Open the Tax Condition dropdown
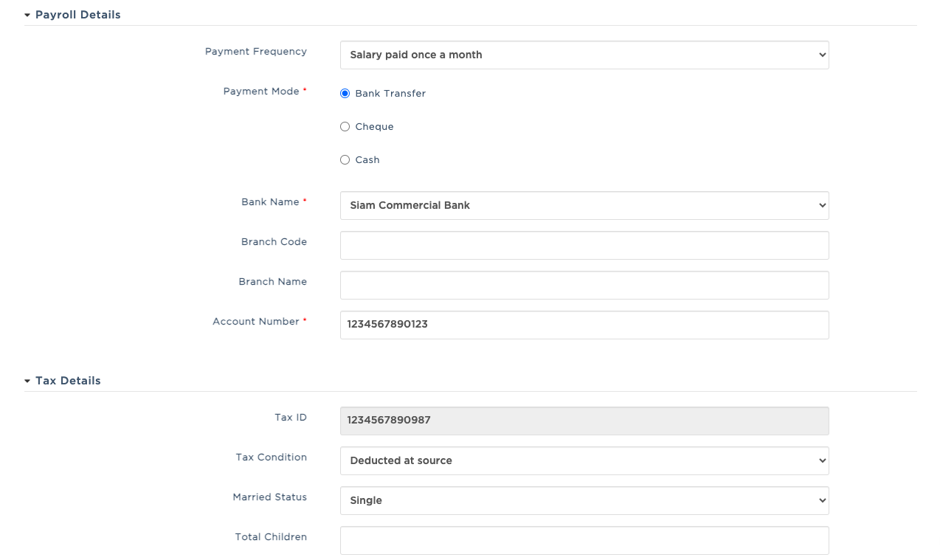940x560 pixels. pyautogui.click(x=584, y=460)
